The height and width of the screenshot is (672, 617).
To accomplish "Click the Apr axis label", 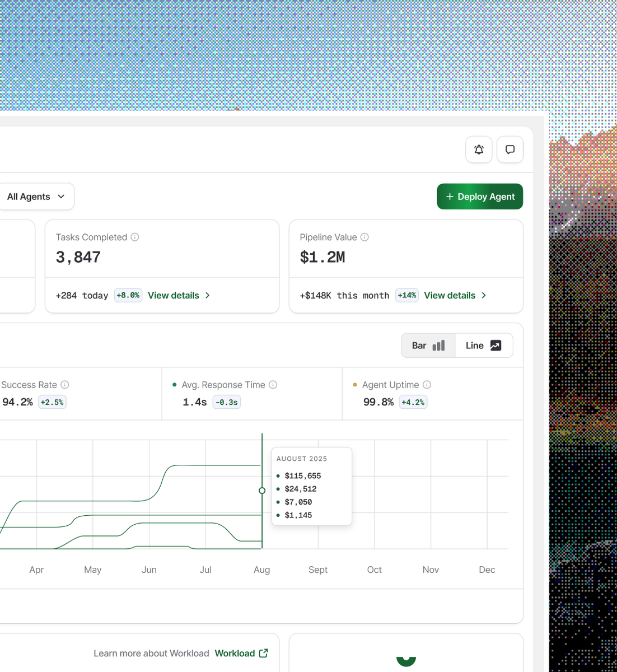I will pos(36,570).
